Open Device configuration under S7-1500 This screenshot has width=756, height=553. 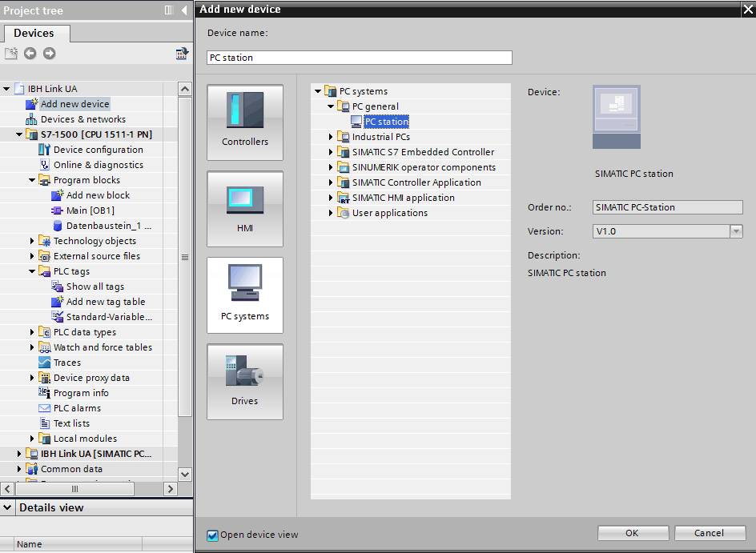(98, 150)
